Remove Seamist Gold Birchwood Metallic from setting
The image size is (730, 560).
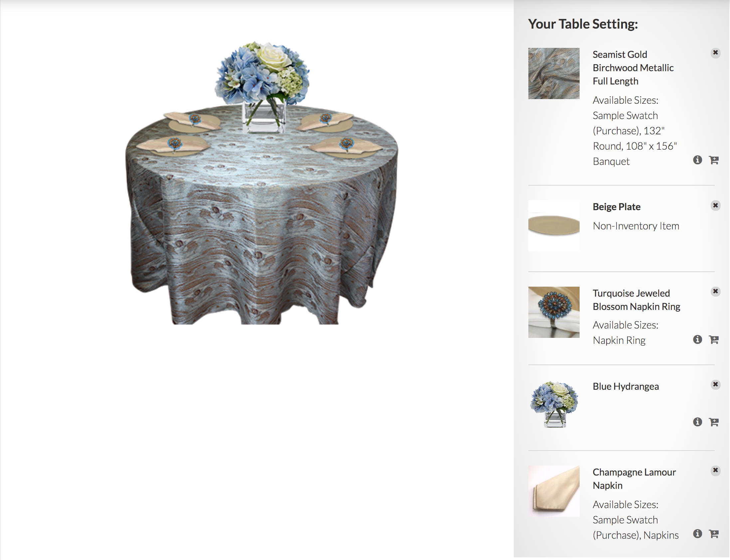pos(715,53)
